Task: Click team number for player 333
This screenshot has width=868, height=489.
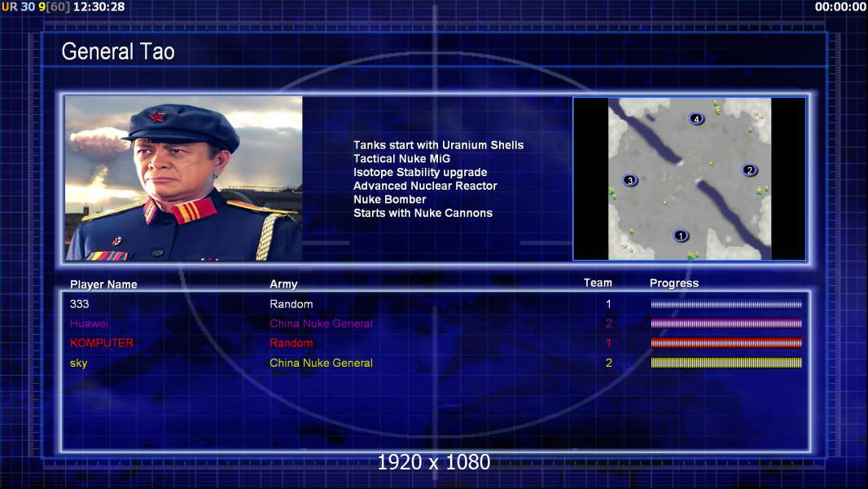Action: click(x=608, y=304)
